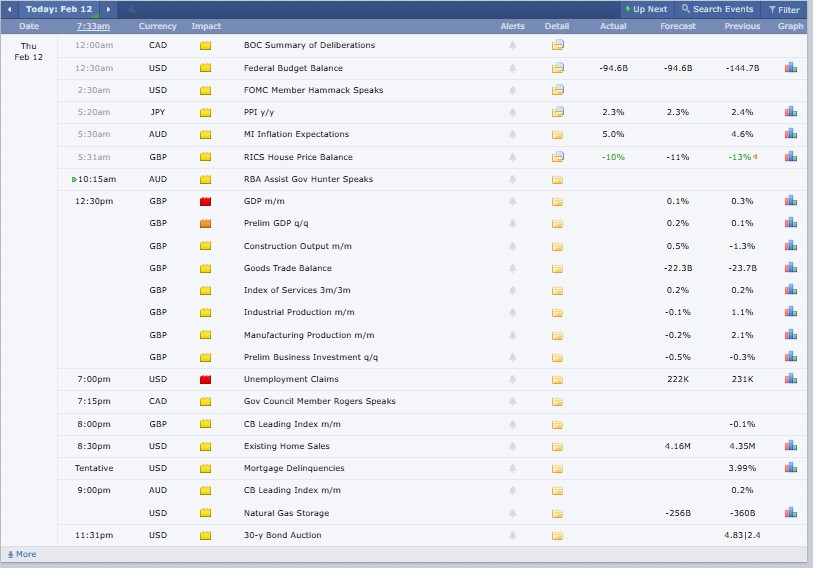Open graph for Prelim GDP q/q
This screenshot has height=568, width=813.
click(791, 223)
